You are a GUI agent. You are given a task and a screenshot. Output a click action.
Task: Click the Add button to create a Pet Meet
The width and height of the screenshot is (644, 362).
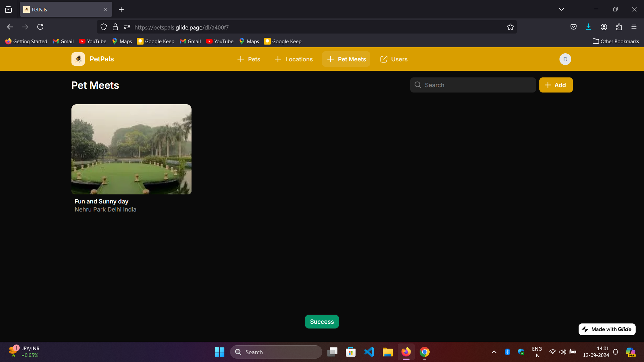coord(556,85)
